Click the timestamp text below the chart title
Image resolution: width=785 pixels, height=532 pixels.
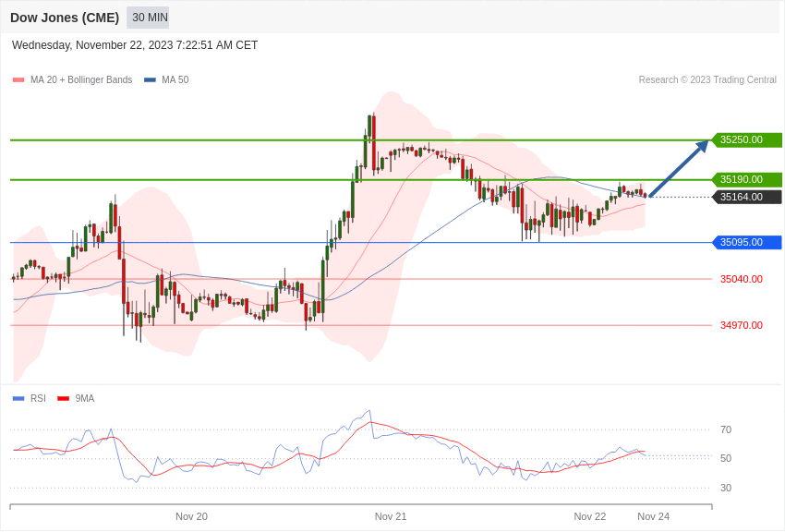(133, 44)
